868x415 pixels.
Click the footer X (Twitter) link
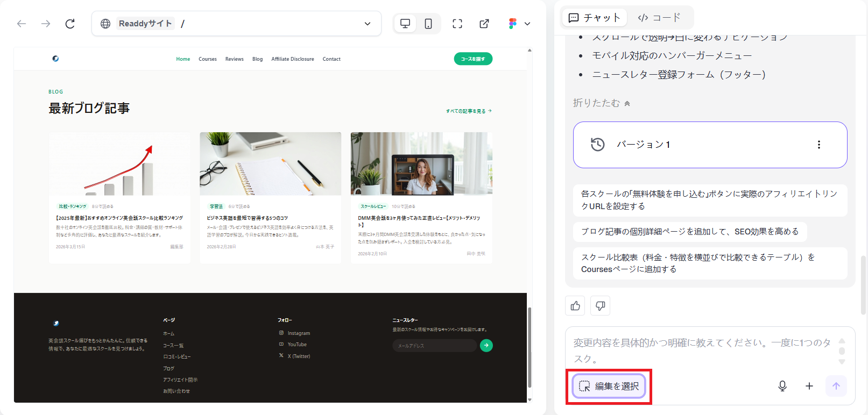coord(294,356)
